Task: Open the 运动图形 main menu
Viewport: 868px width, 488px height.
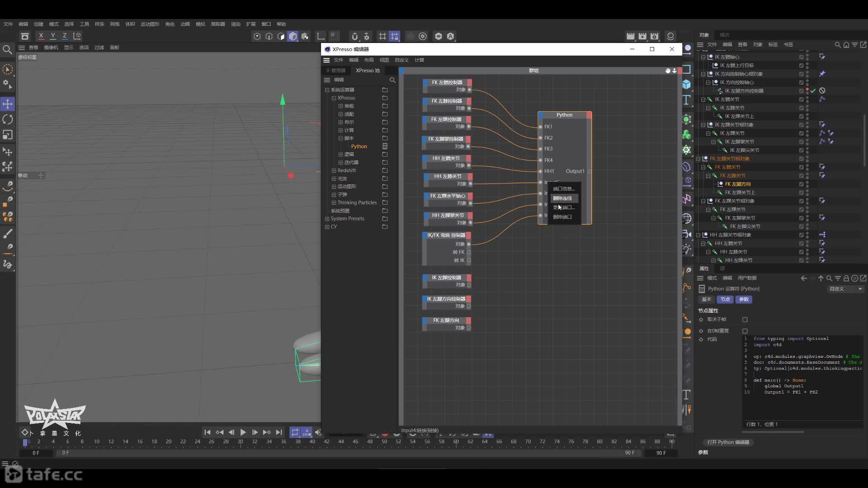Action: click(x=150, y=24)
